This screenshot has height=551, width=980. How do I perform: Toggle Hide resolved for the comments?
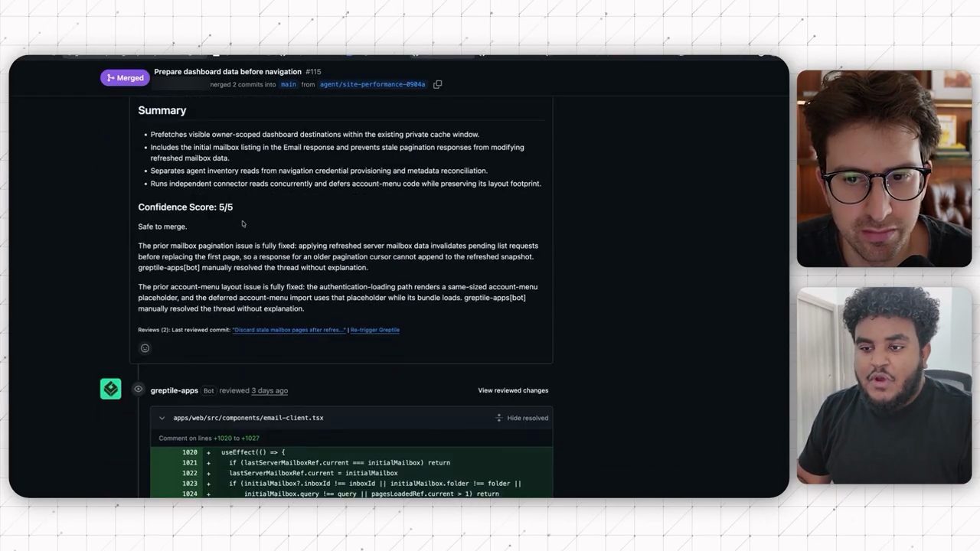coord(521,418)
